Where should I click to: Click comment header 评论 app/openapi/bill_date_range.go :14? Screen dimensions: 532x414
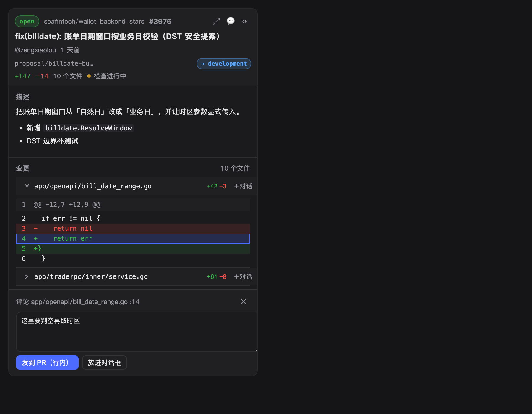pos(78,302)
